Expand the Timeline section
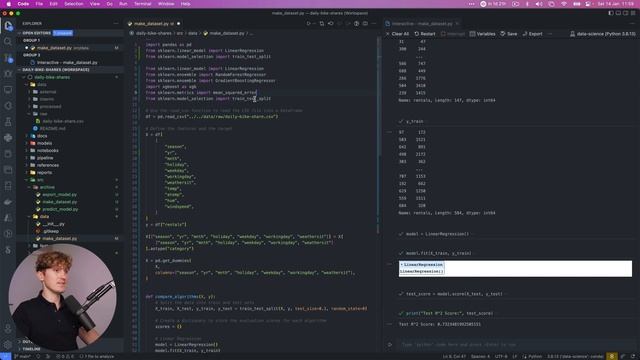 tap(31, 349)
